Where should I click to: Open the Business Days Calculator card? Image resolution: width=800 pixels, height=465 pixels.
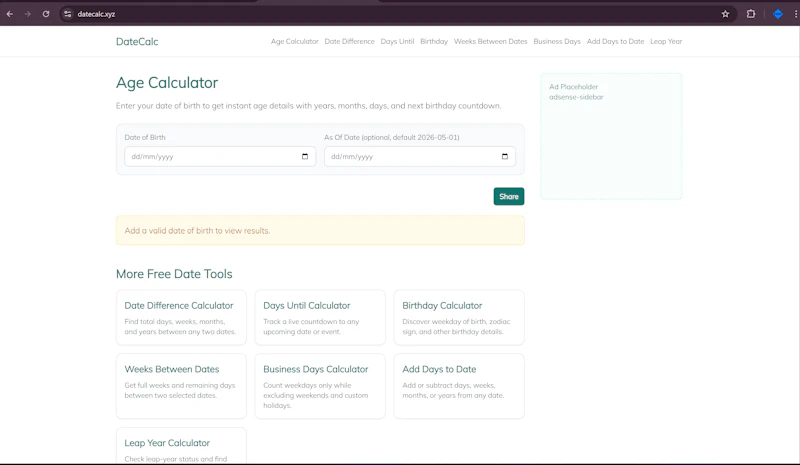(x=320, y=386)
